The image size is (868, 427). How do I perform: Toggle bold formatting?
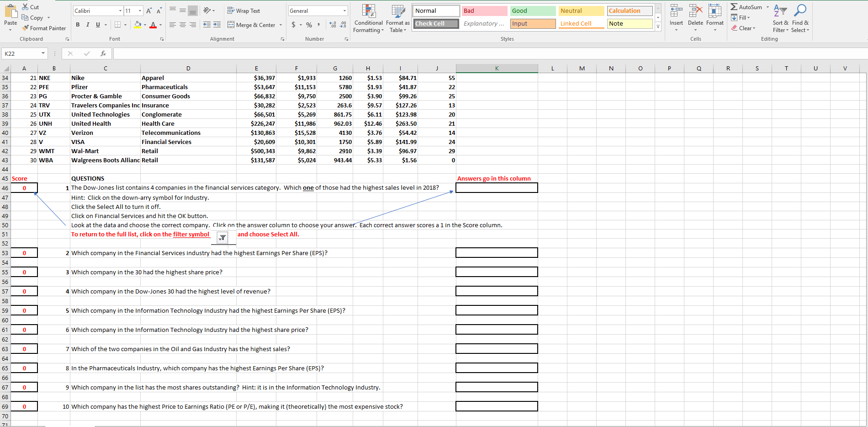[77, 25]
